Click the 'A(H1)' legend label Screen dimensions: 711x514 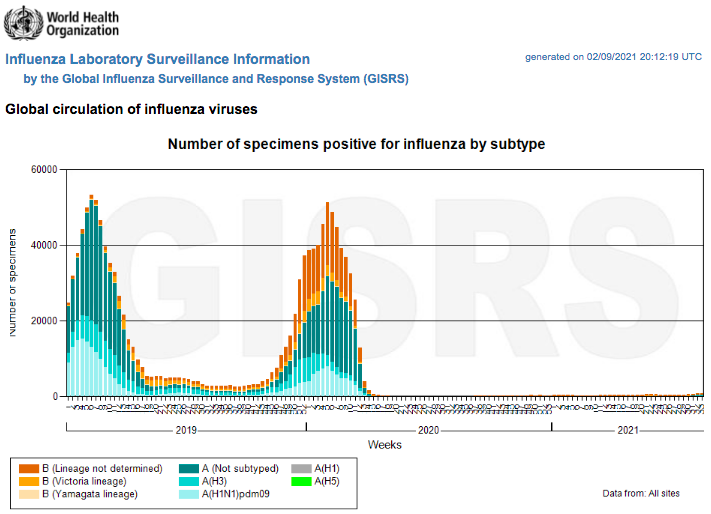(x=327, y=469)
